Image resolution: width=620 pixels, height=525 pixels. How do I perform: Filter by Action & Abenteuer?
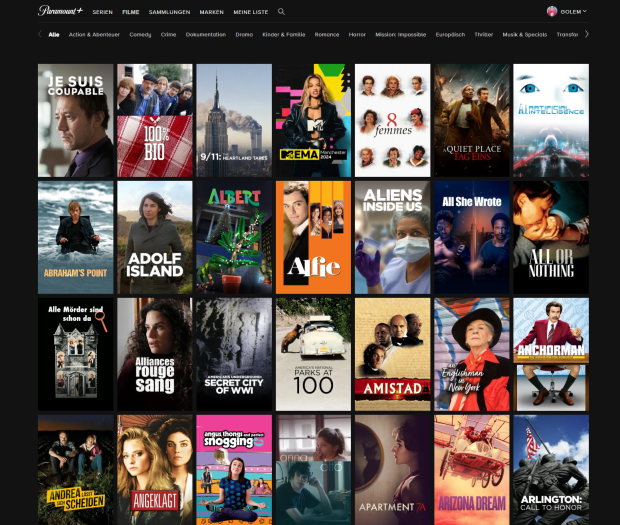coord(94,35)
